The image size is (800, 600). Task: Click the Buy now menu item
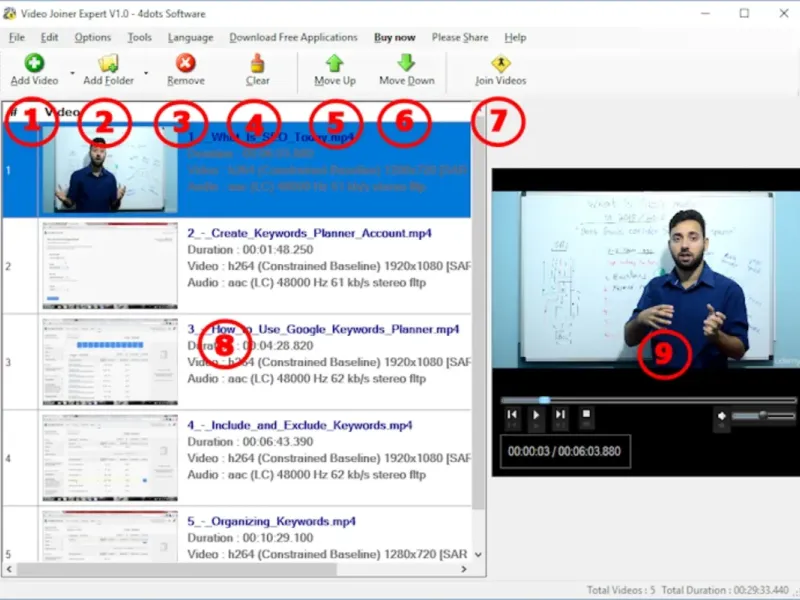[394, 37]
